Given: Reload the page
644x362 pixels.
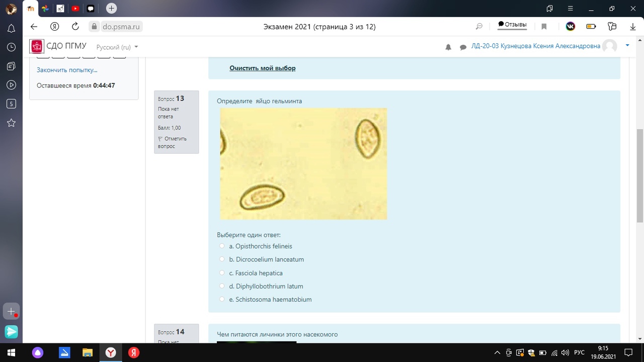Looking at the screenshot, I should [75, 27].
